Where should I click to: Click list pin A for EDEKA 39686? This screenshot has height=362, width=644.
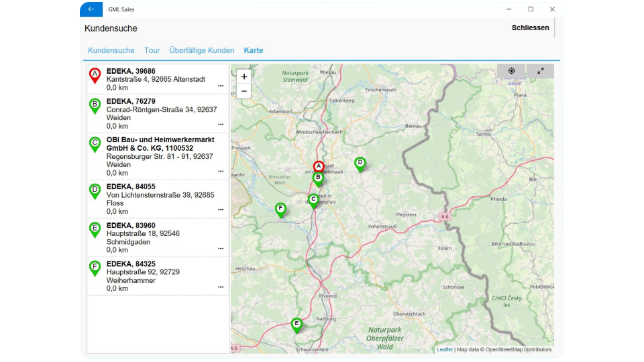pyautogui.click(x=95, y=76)
